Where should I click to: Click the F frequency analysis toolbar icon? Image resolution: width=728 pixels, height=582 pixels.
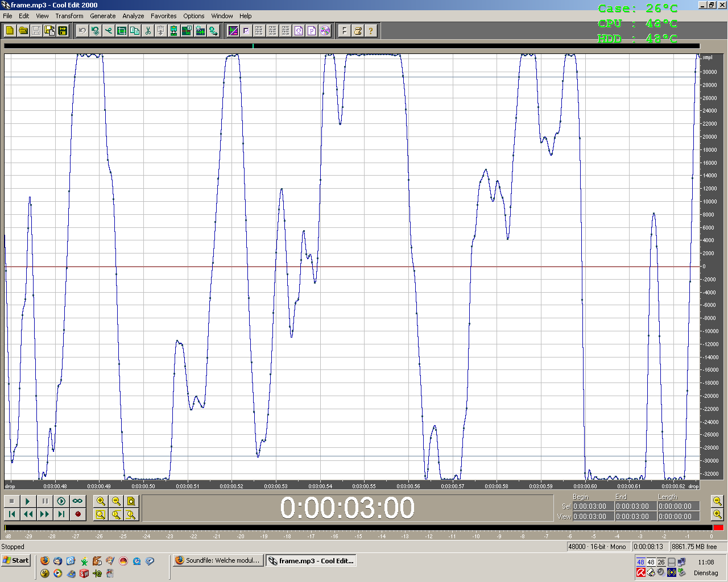coord(345,31)
